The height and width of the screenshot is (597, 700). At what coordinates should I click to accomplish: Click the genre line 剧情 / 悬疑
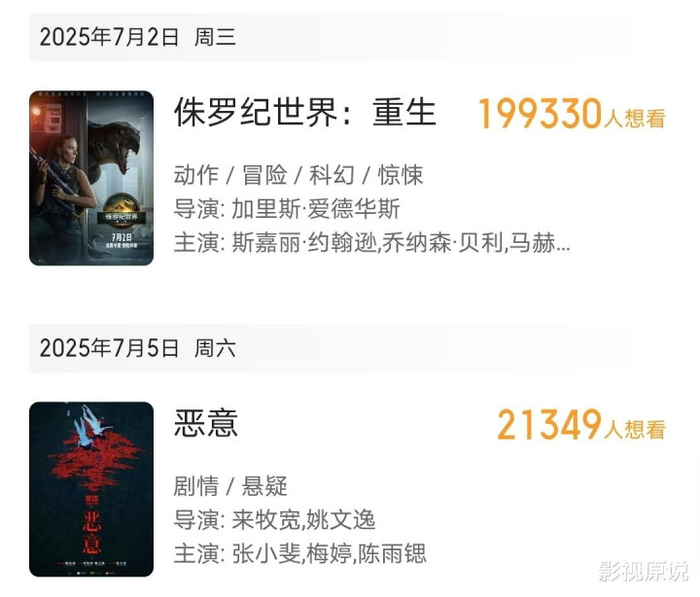(x=229, y=486)
